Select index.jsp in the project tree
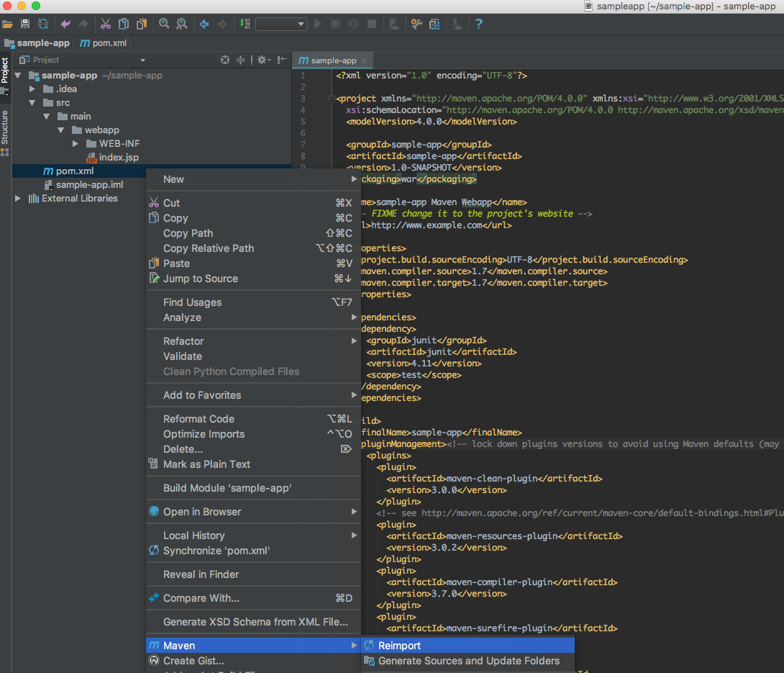This screenshot has height=673, width=784. (x=119, y=157)
